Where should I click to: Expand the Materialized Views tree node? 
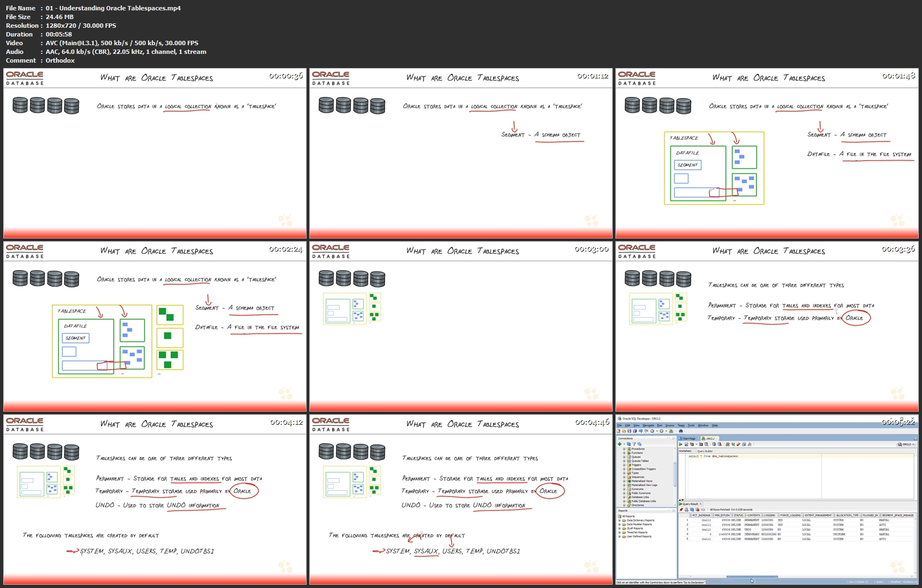624,481
